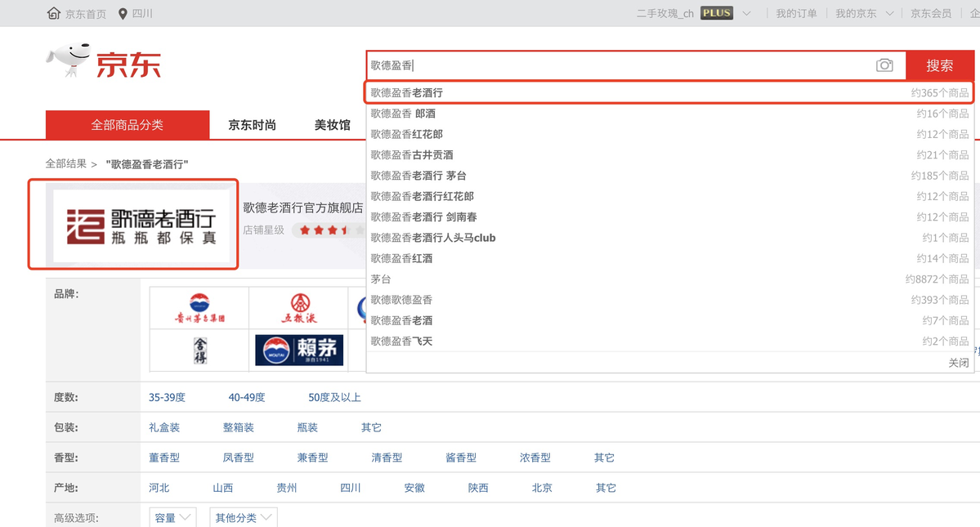The height and width of the screenshot is (527, 980).
Task: Choose suggestion 歌德盈香老酒行 茅台
Action: click(669, 176)
